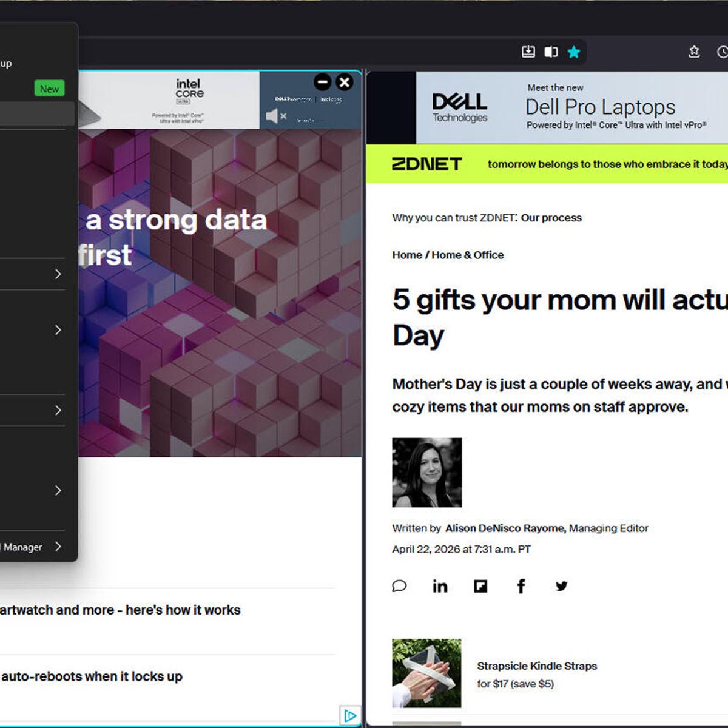Go to the Home breadcrumb link
Viewport: 728px width, 728px height.
407,255
